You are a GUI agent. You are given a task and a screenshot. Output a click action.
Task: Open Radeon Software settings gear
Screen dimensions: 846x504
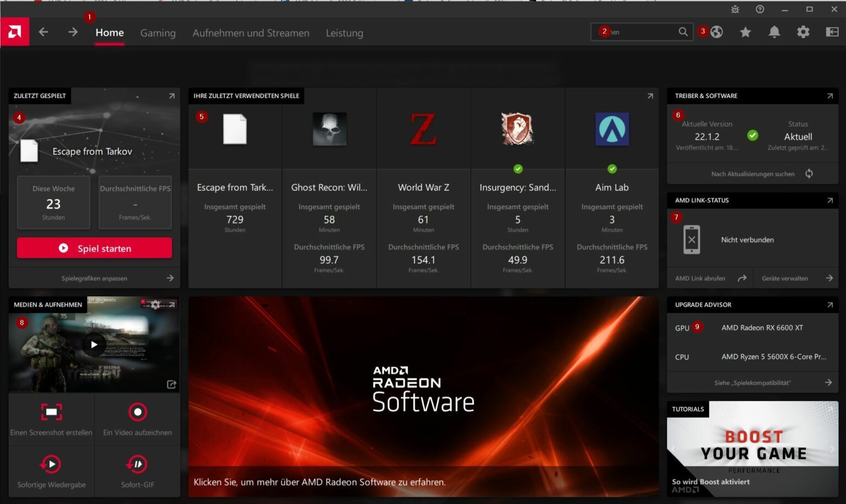[803, 32]
